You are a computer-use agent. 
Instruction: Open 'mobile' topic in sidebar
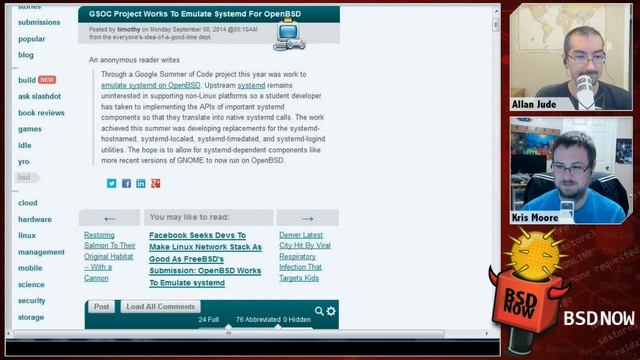[30, 268]
